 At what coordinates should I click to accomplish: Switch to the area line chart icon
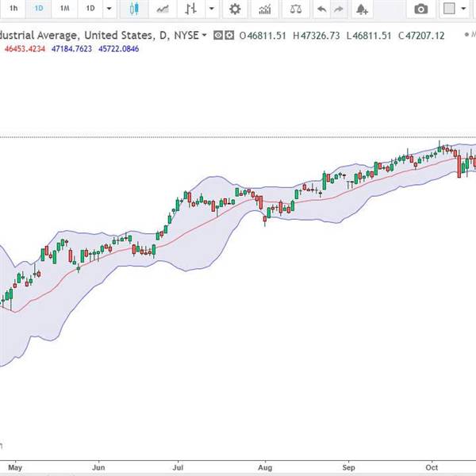coord(163,9)
